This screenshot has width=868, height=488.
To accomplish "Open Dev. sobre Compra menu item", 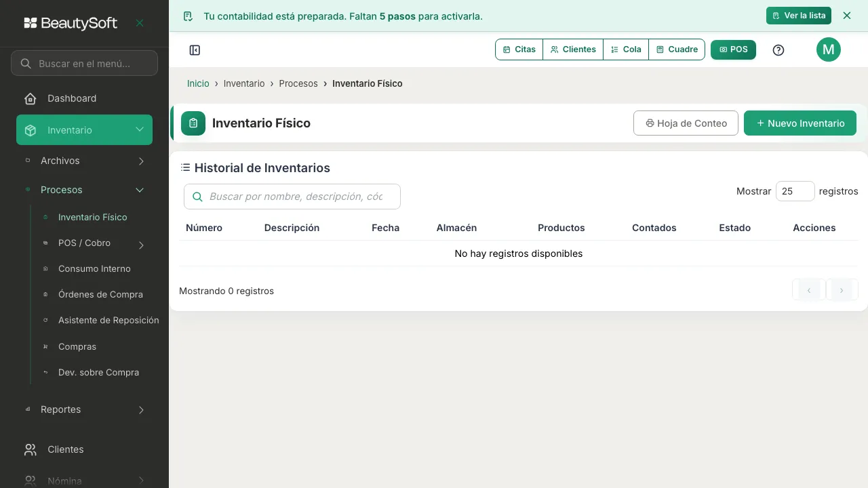I will point(98,373).
